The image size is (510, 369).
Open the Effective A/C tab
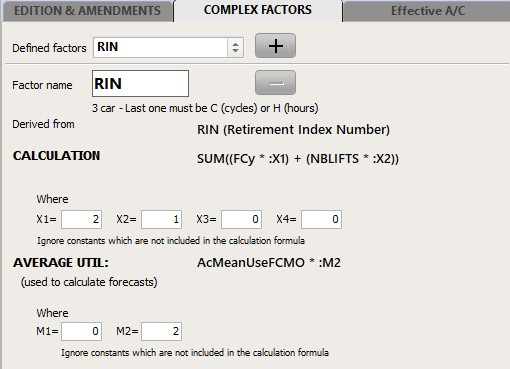click(427, 11)
